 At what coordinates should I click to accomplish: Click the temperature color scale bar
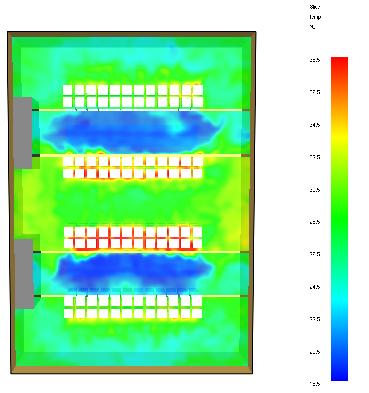coord(339,219)
